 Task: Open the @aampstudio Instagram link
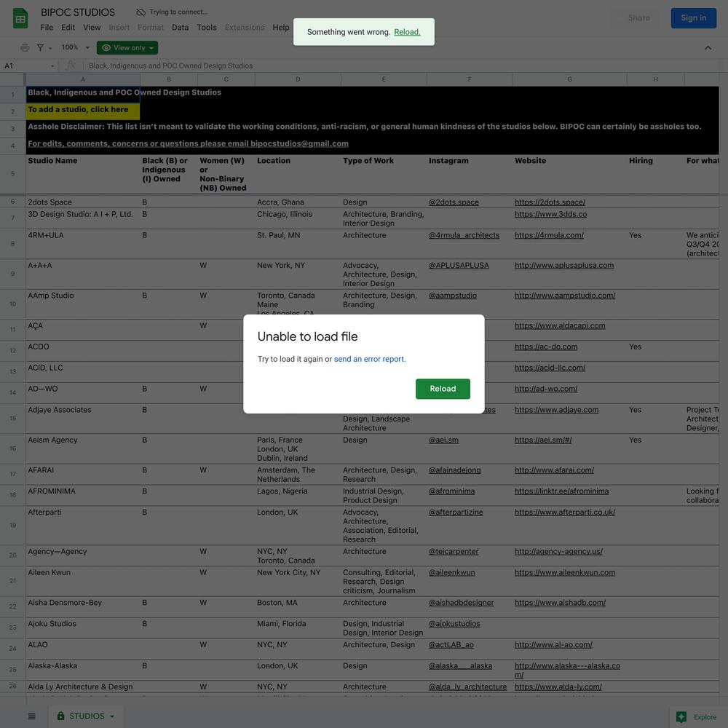453,296
